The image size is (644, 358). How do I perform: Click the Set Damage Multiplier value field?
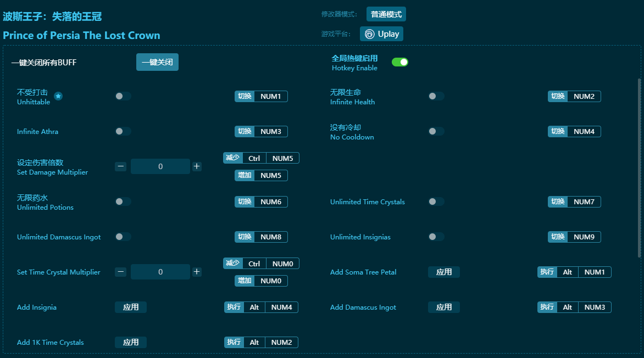tap(160, 166)
